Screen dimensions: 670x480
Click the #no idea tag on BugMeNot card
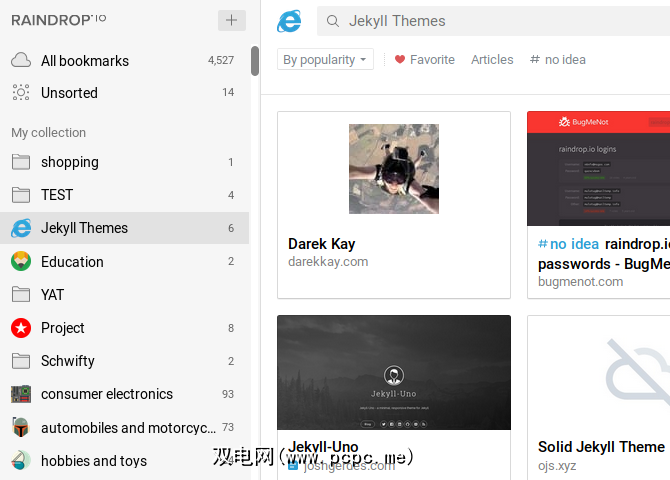pyautogui.click(x=568, y=244)
